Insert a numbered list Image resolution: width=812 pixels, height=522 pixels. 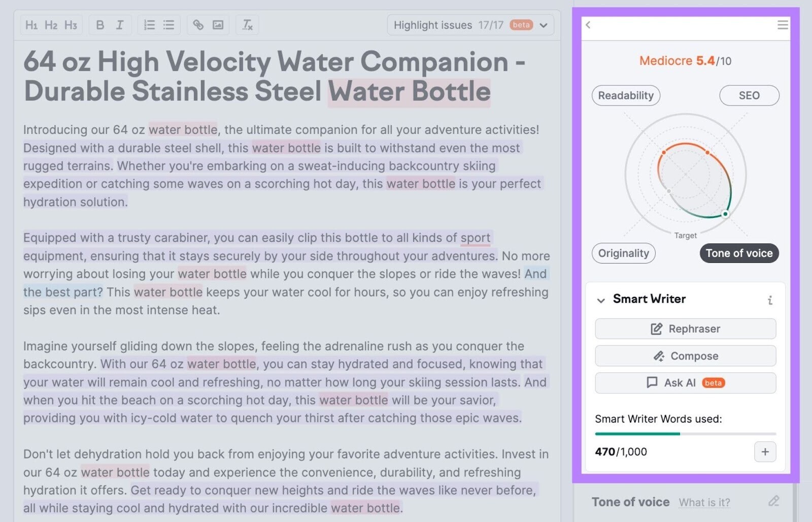(149, 24)
